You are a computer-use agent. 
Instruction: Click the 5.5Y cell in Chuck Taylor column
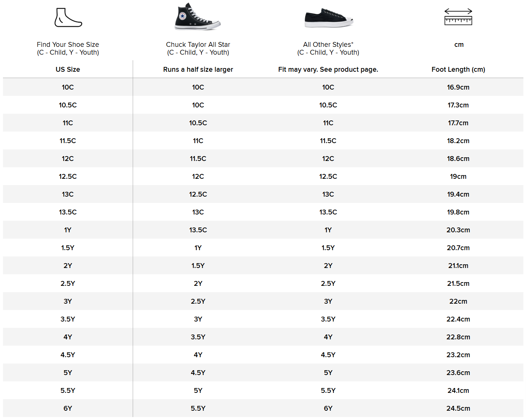(x=198, y=408)
